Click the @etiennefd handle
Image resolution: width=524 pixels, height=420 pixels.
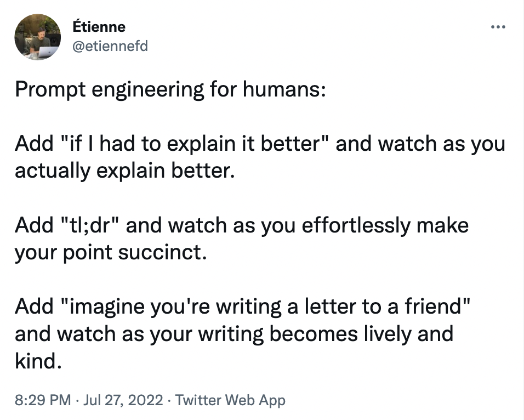tap(110, 46)
